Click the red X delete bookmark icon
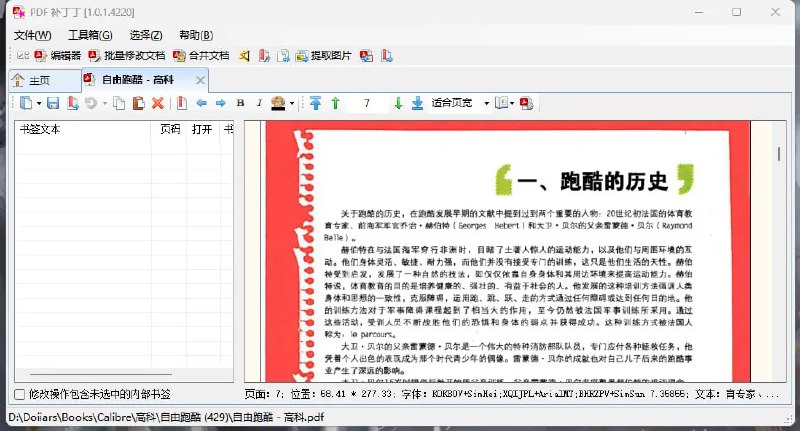 click(x=157, y=103)
